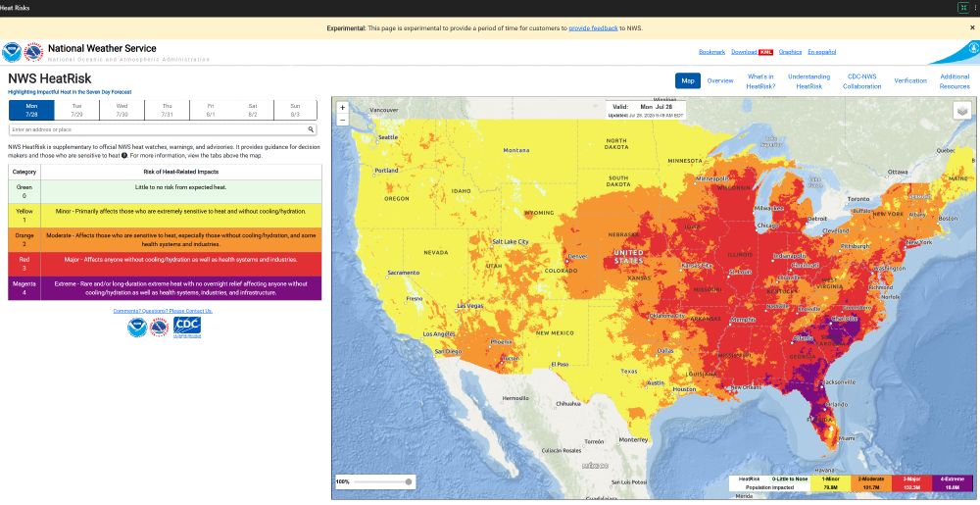Click the 100% opacity label
This screenshot has width=980, height=505.
tap(342, 481)
